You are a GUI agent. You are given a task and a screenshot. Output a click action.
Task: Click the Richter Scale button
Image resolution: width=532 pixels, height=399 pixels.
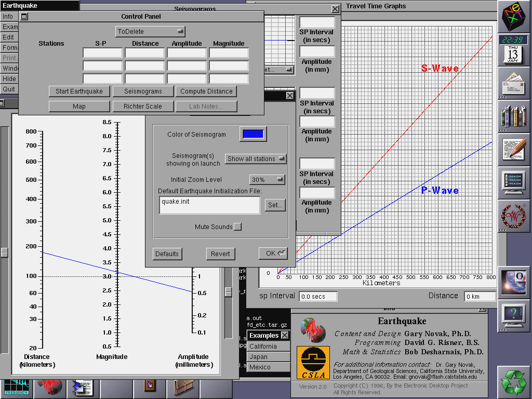[143, 106]
